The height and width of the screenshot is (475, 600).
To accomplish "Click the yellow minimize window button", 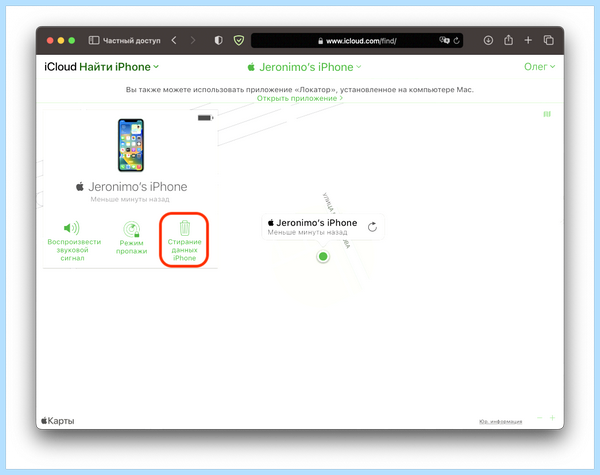I will tap(60, 40).
